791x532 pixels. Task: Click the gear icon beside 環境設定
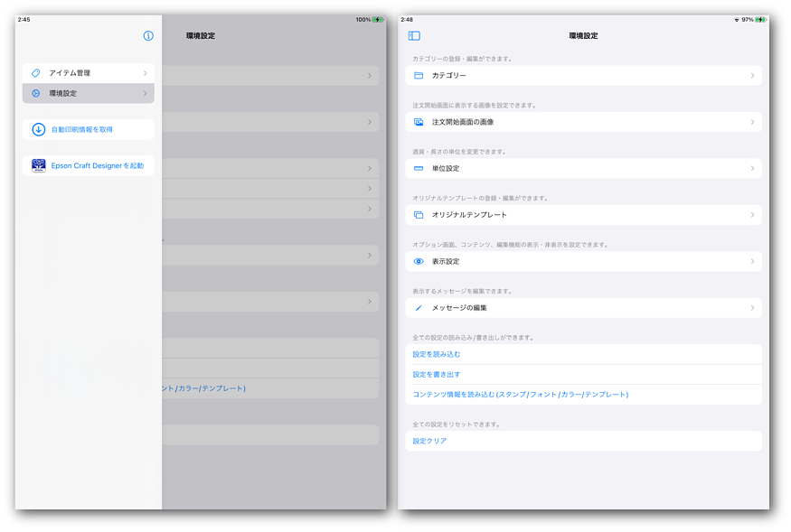click(x=36, y=93)
